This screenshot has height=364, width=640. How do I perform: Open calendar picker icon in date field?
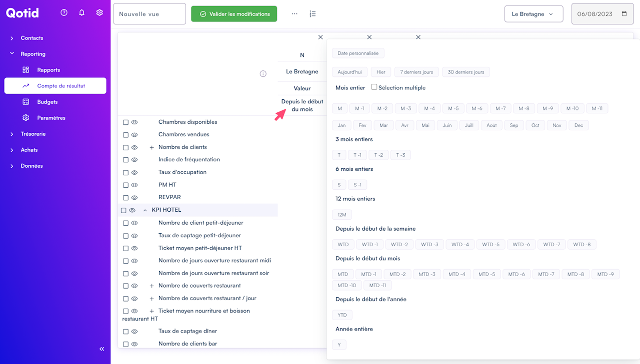[x=624, y=14]
